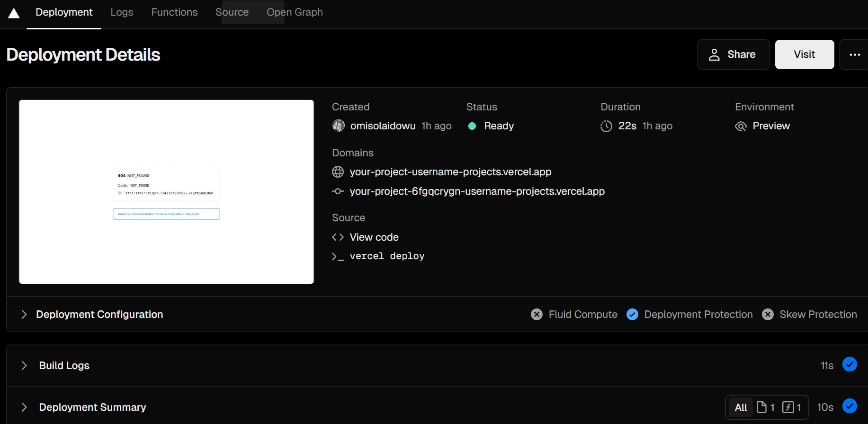
Task: Click the duration clock icon
Action: [x=606, y=126]
